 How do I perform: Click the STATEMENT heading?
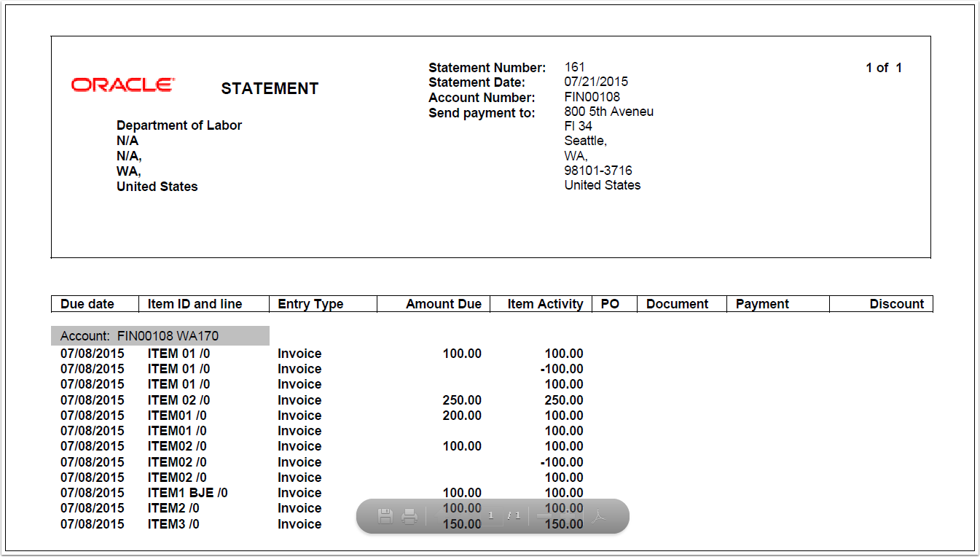click(x=270, y=89)
